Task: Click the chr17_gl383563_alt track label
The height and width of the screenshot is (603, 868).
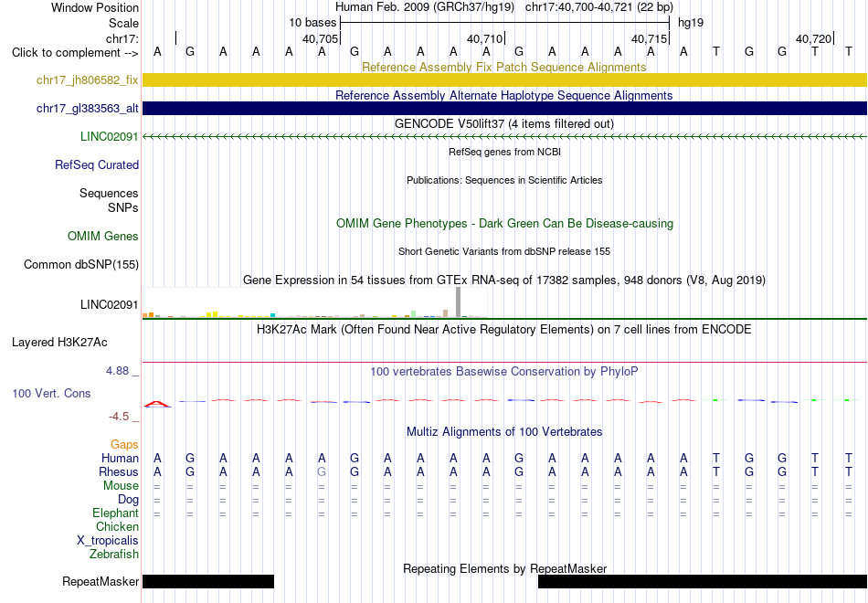Action: point(87,109)
